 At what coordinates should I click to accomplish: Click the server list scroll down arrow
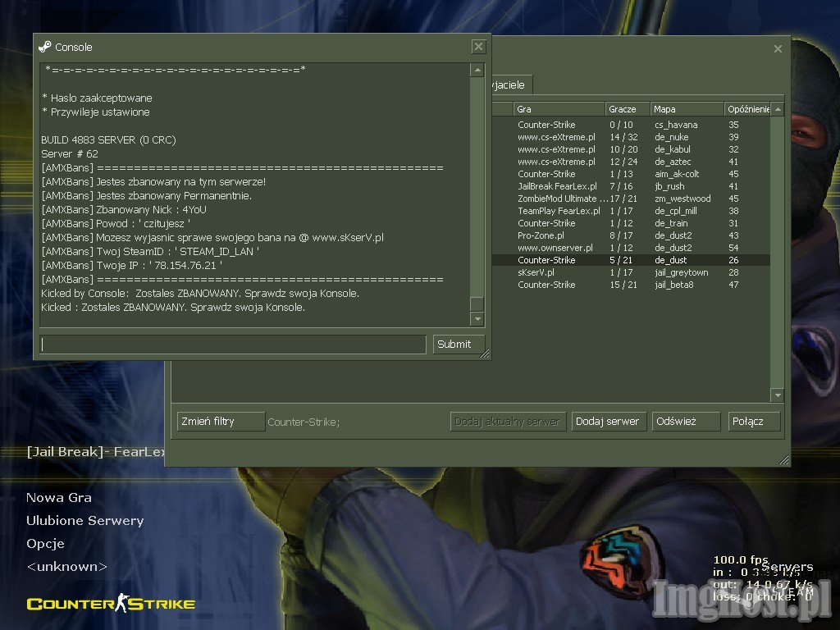778,395
